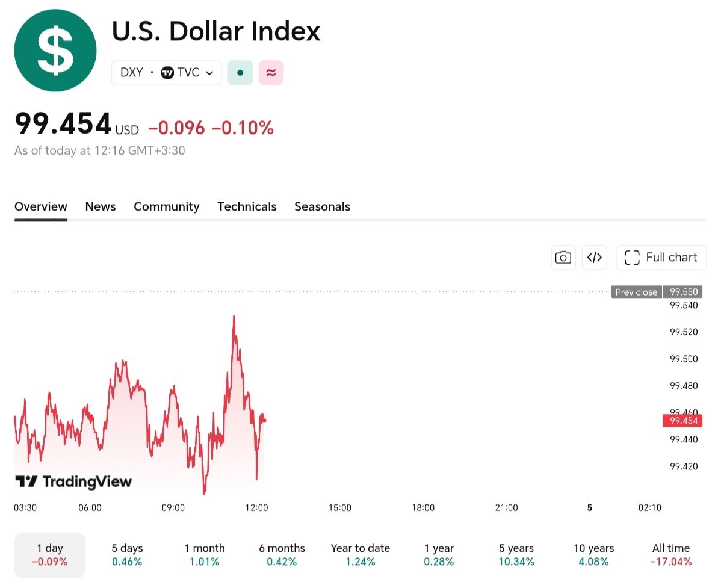Click the red 99.454 price marker
The width and height of the screenshot is (721, 588).
pyautogui.click(x=682, y=421)
